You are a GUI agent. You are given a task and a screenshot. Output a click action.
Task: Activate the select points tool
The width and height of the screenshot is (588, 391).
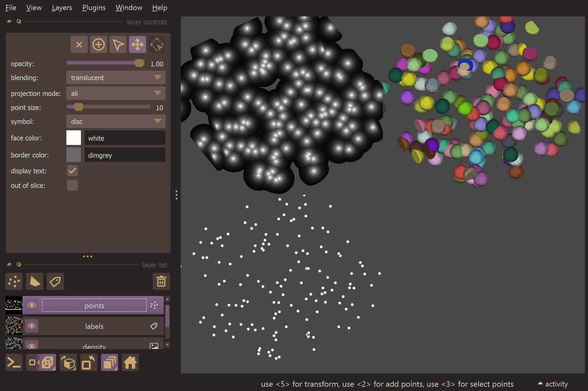point(118,45)
